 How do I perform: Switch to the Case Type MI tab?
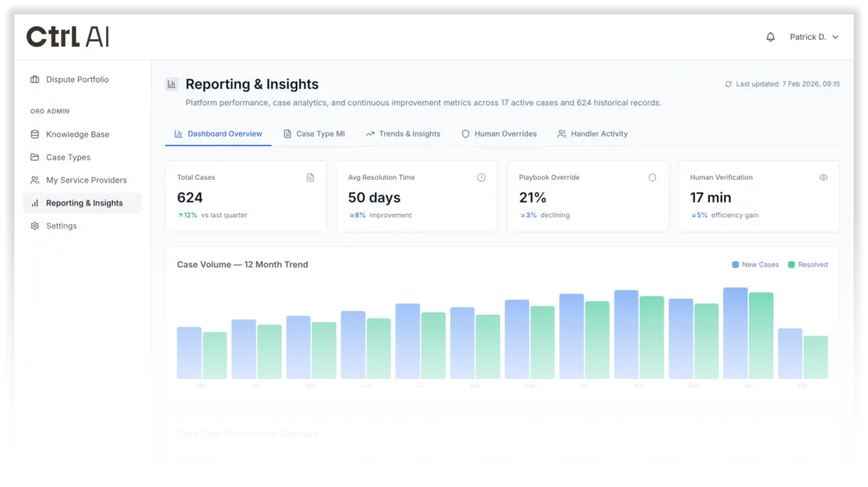pos(314,134)
